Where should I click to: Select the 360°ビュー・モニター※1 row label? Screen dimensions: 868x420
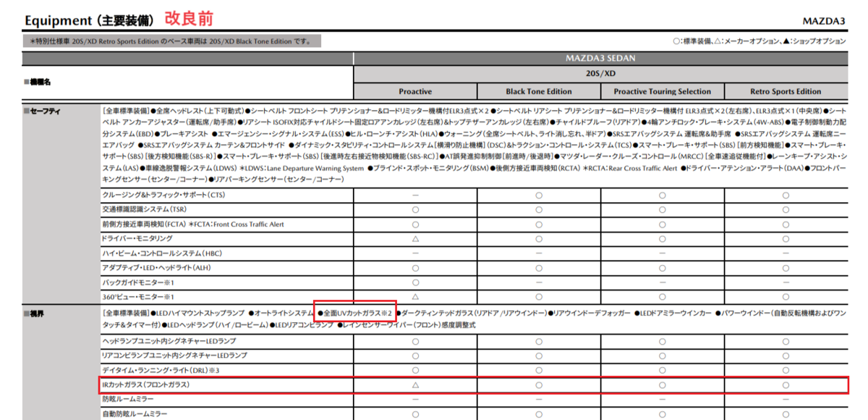(138, 297)
